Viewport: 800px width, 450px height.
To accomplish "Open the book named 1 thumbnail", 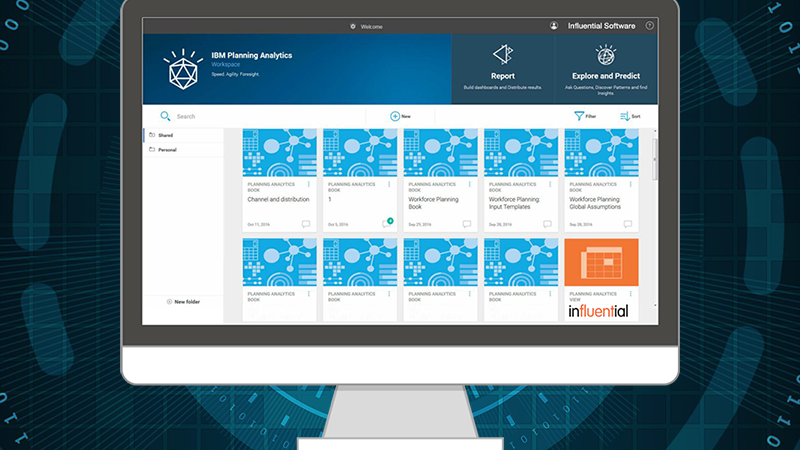I will tap(360, 153).
